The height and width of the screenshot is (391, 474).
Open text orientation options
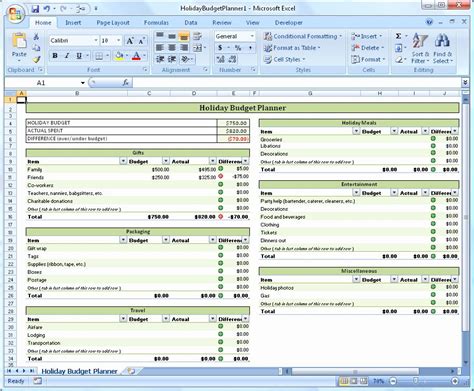186,59
